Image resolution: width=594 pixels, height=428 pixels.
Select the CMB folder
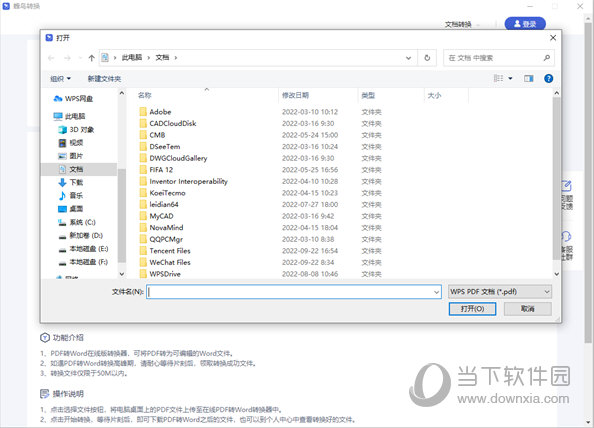pos(152,135)
